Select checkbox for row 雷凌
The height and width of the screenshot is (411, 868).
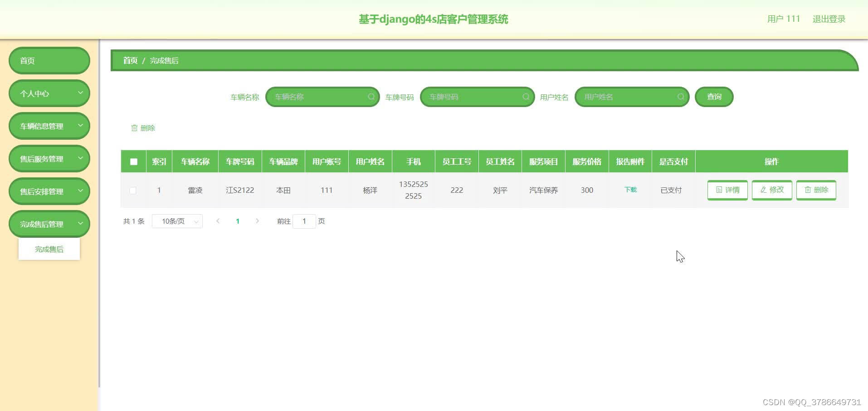coord(133,190)
